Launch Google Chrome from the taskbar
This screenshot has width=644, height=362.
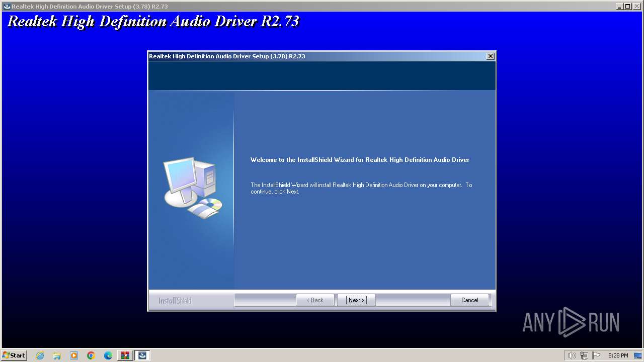91,355
